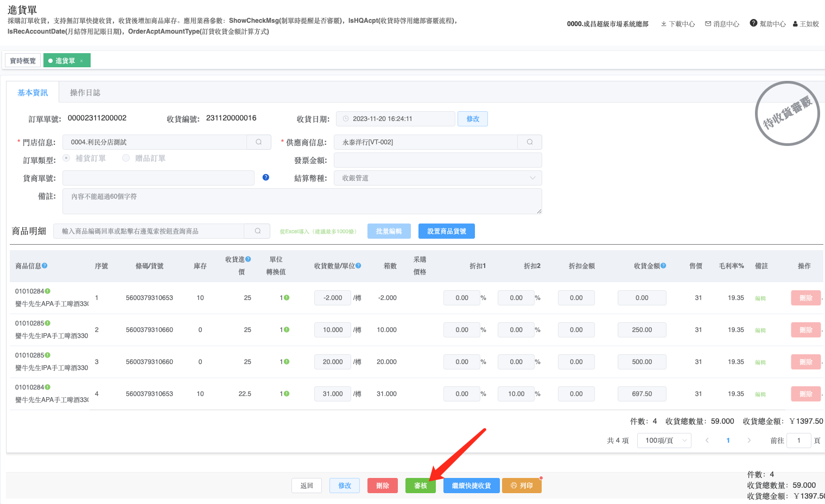
Task: Click the green 審核 button
Action: coord(421,486)
